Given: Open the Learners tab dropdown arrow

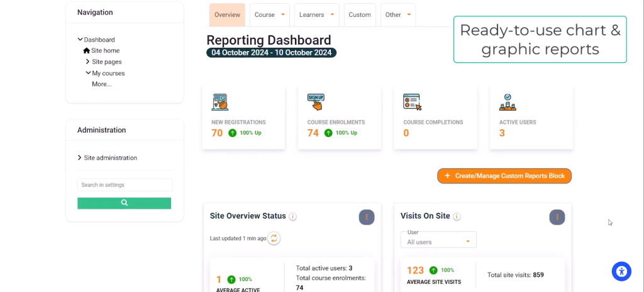Looking at the screenshot, I should (332, 15).
